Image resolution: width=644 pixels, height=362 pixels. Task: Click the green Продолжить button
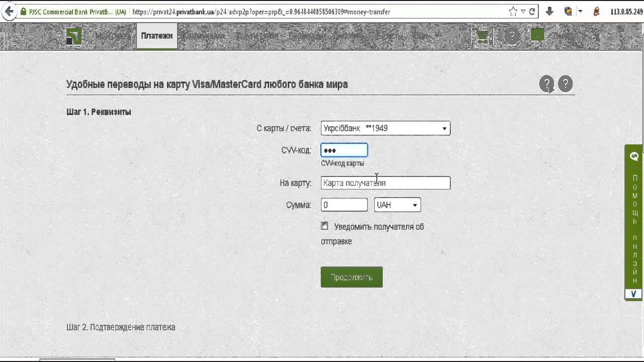352,277
